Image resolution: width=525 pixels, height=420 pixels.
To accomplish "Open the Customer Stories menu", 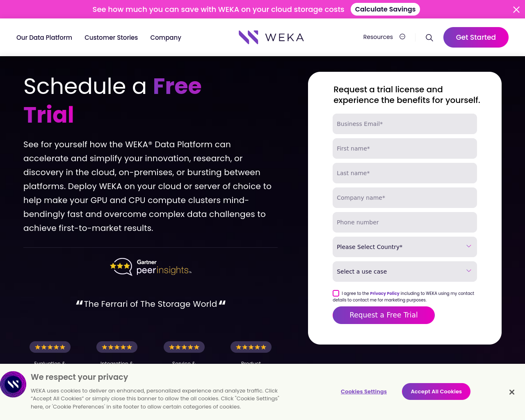I will [x=111, y=37].
